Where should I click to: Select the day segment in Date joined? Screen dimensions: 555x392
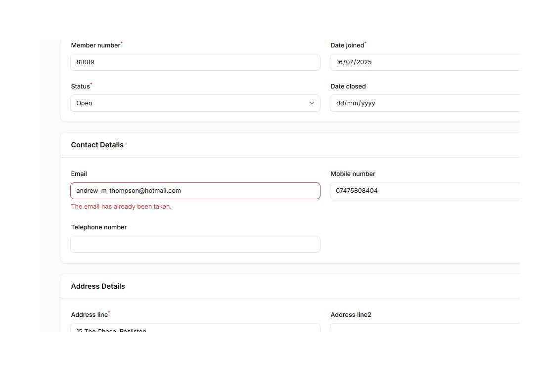340,62
